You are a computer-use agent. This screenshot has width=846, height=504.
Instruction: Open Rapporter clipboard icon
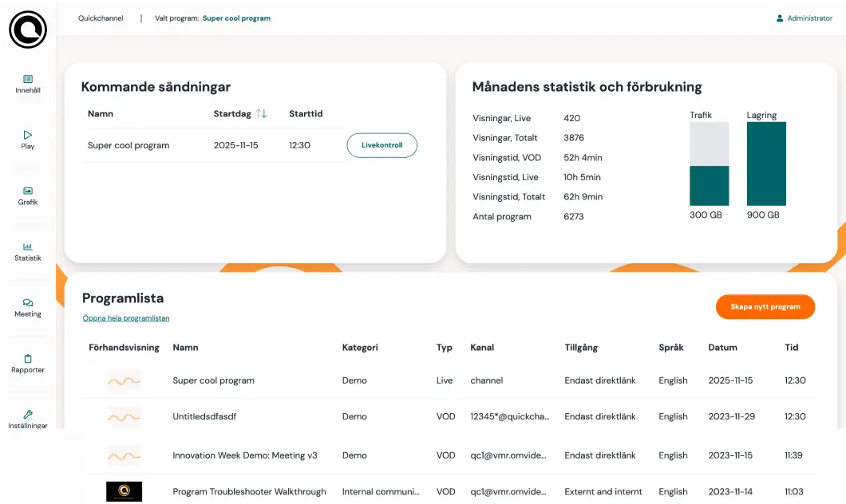coord(28,359)
